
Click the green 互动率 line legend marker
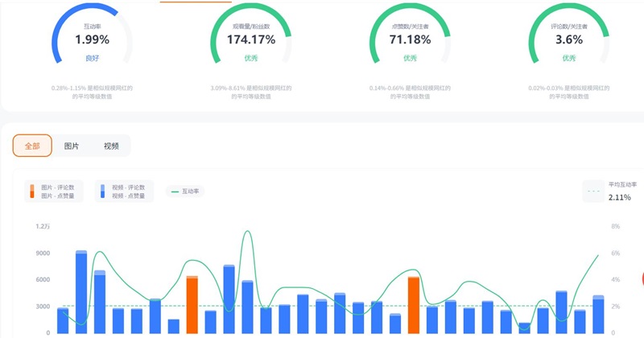click(175, 192)
